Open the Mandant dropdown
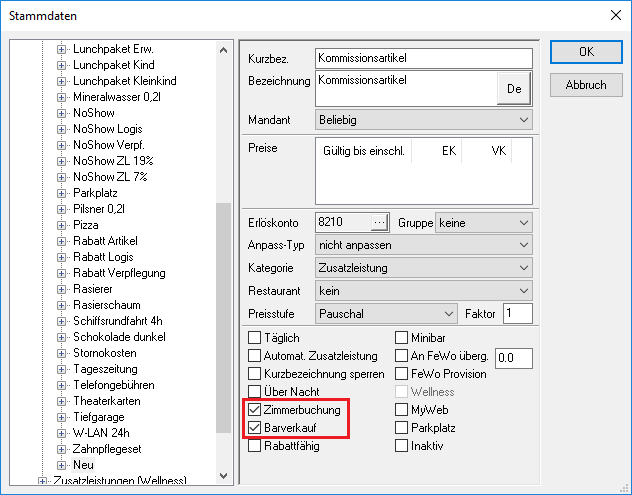 (424, 120)
